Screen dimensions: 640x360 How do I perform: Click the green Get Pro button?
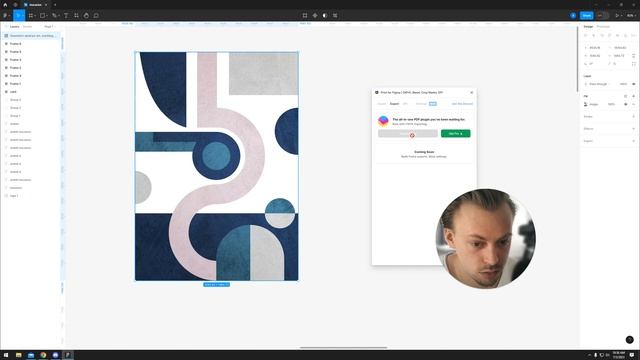pyautogui.click(x=456, y=133)
